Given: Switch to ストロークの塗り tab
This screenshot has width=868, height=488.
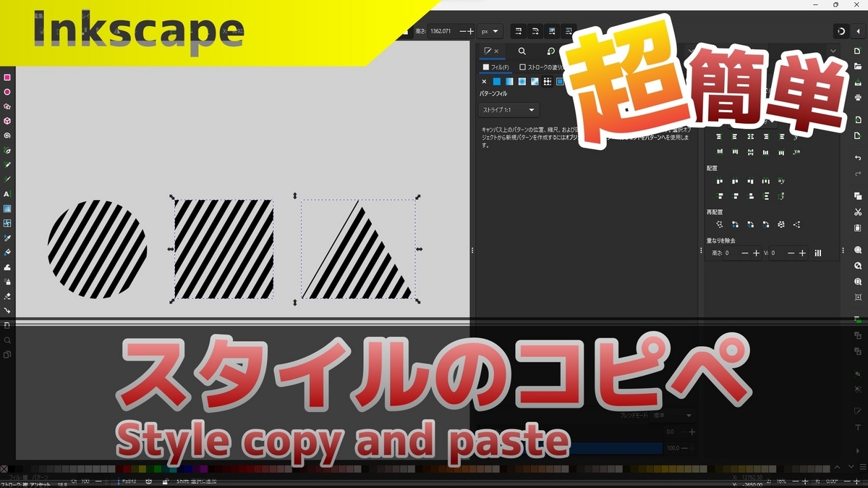Looking at the screenshot, I should (x=541, y=67).
